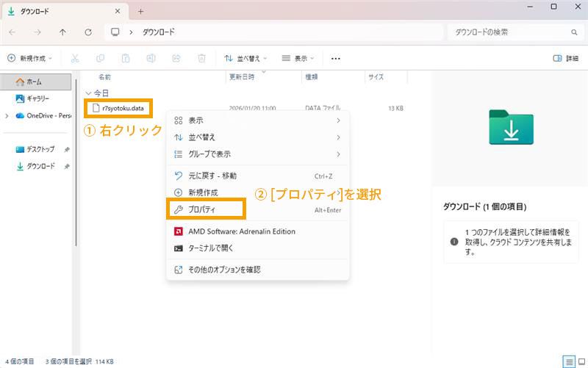Image resolution: width=588 pixels, height=368 pixels.
Task: Sort by the 名前 column header
Action: click(104, 77)
